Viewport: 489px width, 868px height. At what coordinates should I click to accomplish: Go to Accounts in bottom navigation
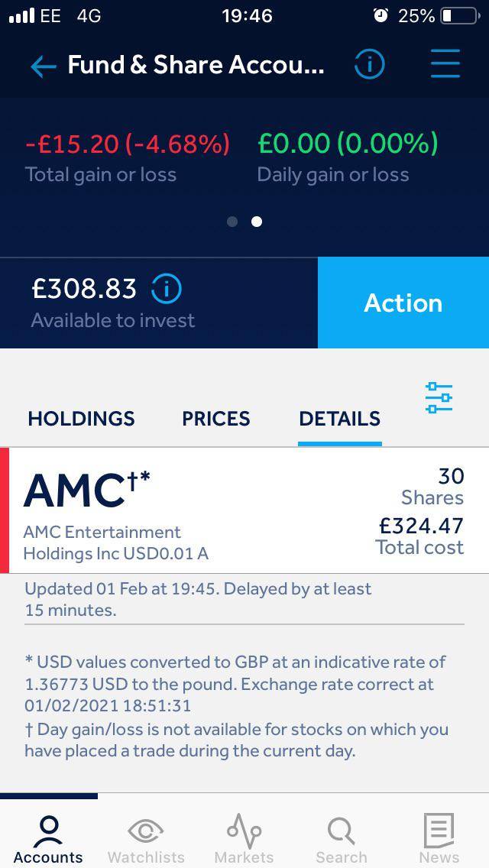48,839
